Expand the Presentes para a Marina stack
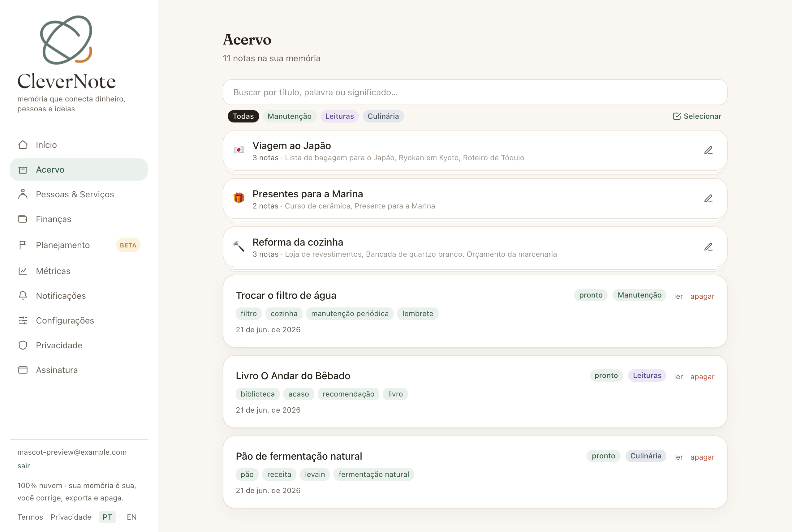 475,199
